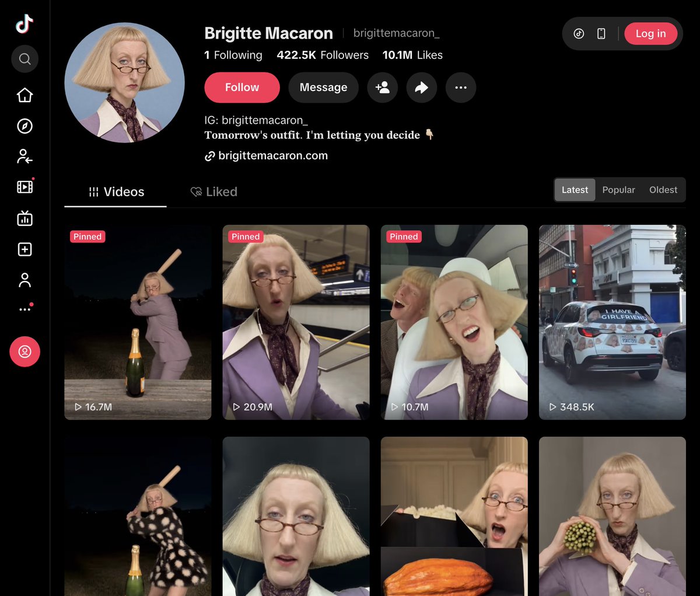Click the add-friend icon beside Message
Viewport: 700px width, 596px height.
point(383,88)
